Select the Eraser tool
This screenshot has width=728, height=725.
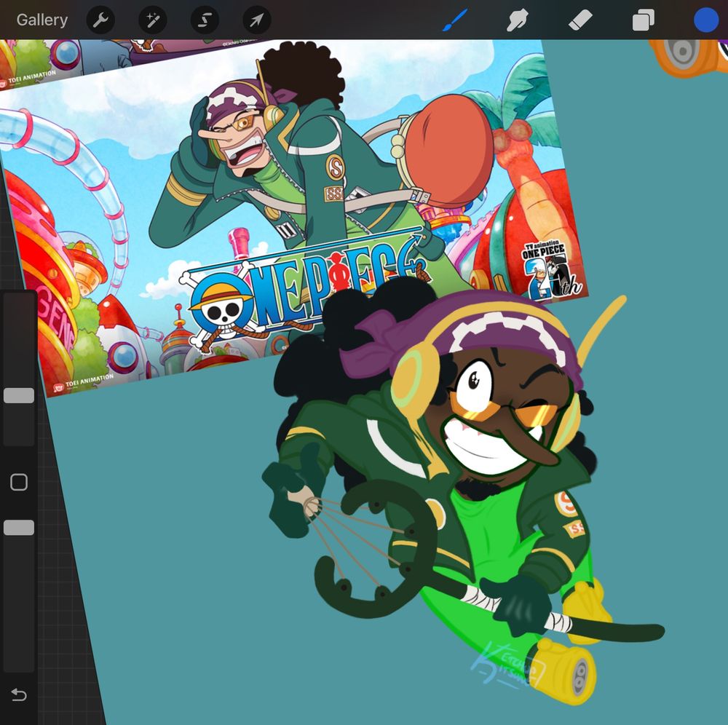coord(580,20)
